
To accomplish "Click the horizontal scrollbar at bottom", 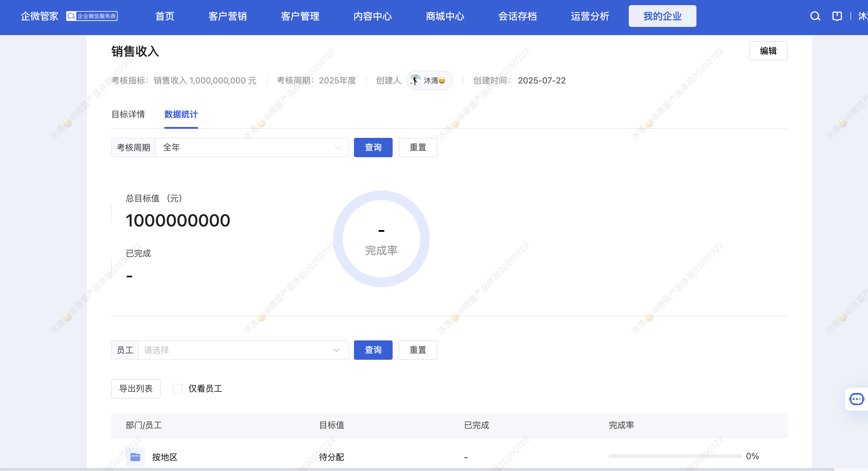I will pos(417,469).
